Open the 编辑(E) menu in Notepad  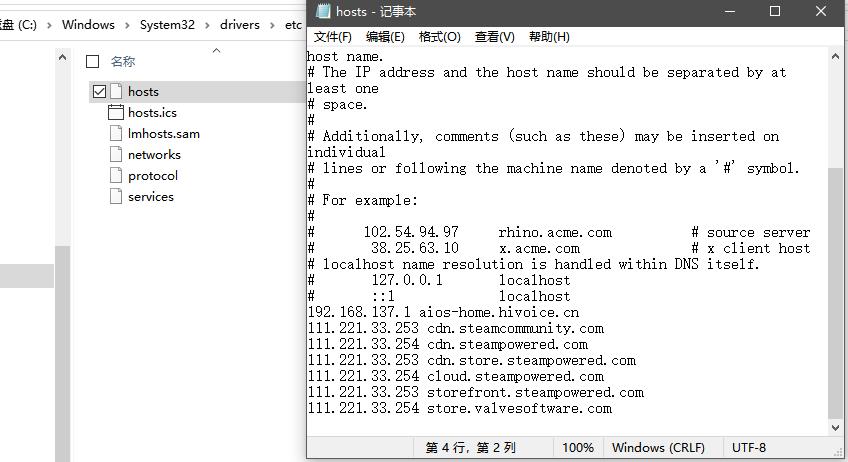coord(385,37)
